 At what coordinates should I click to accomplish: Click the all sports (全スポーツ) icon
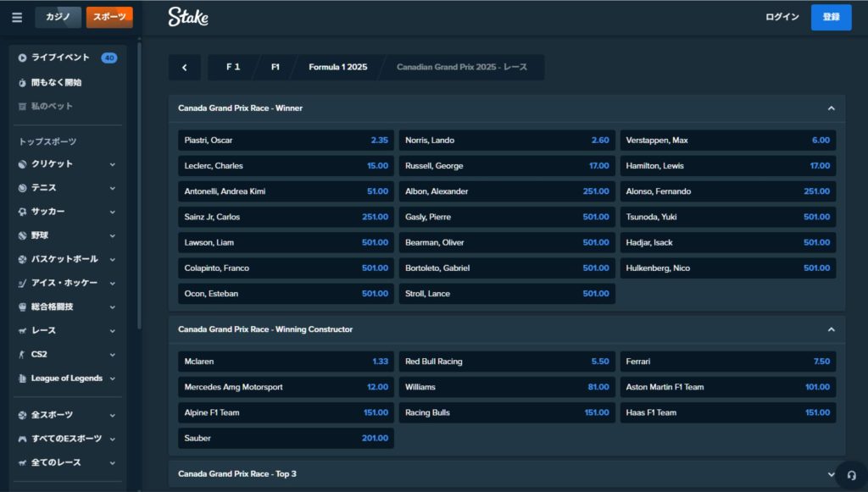(22, 415)
